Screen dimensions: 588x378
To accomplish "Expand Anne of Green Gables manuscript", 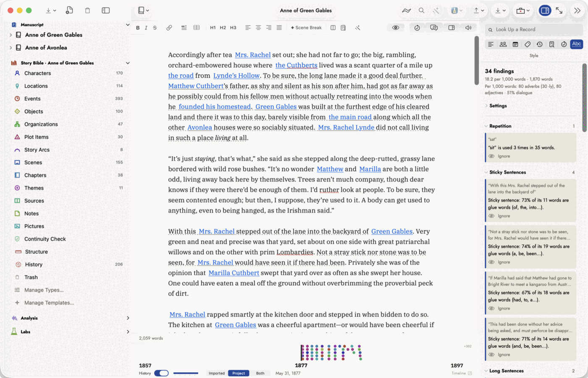I will [x=10, y=35].
